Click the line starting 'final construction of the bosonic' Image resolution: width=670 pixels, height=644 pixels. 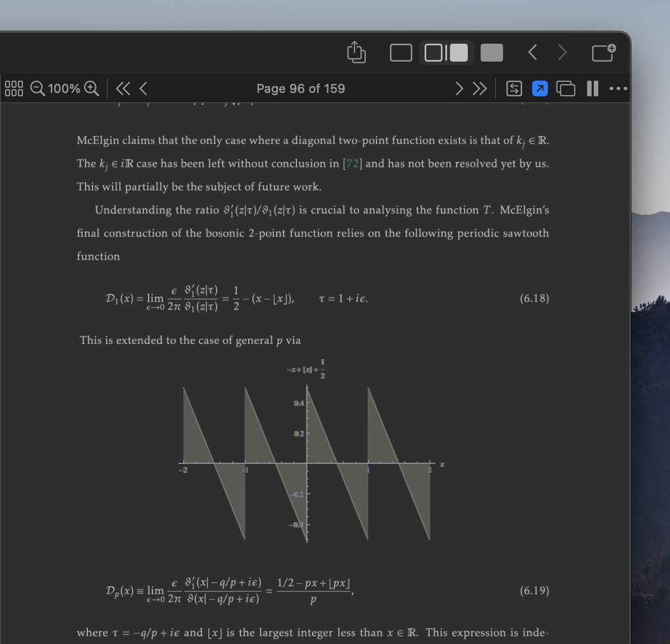pos(313,233)
